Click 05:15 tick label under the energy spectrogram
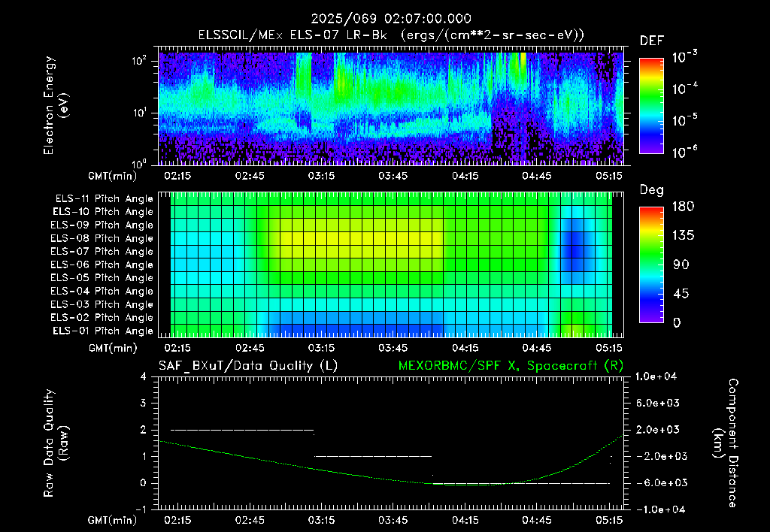The image size is (770, 532). pyautogui.click(x=609, y=176)
